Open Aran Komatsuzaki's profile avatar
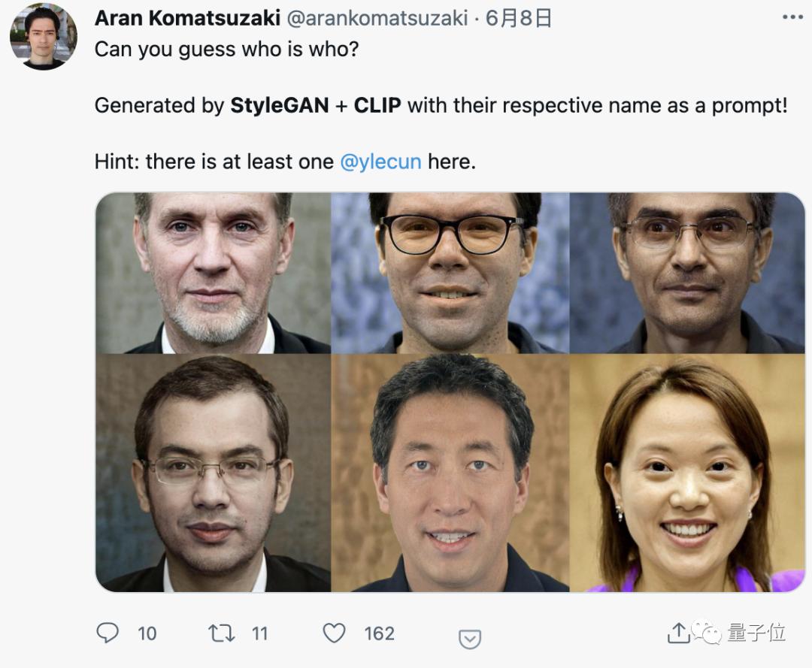812x668 pixels. pyautogui.click(x=43, y=36)
